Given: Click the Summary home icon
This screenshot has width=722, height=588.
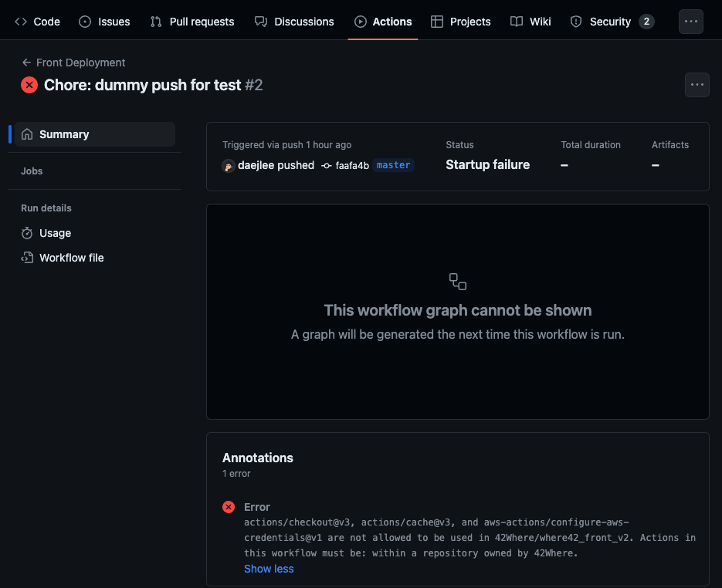Looking at the screenshot, I should pyautogui.click(x=27, y=134).
